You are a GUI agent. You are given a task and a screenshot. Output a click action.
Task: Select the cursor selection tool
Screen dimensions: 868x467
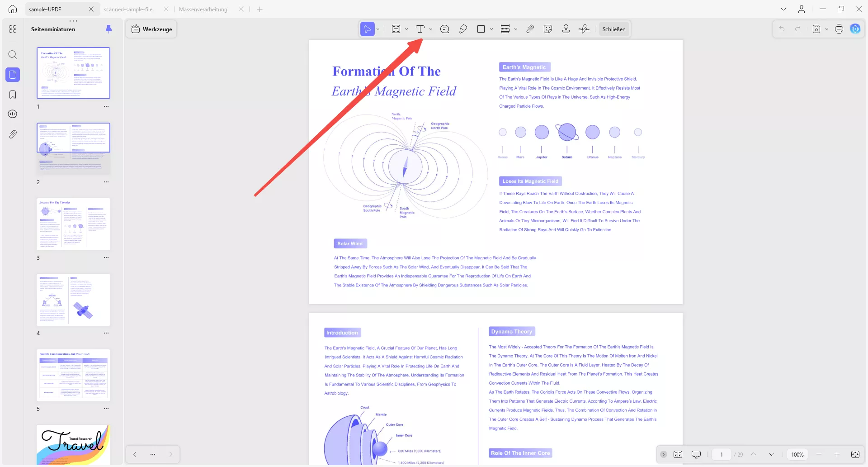(368, 29)
